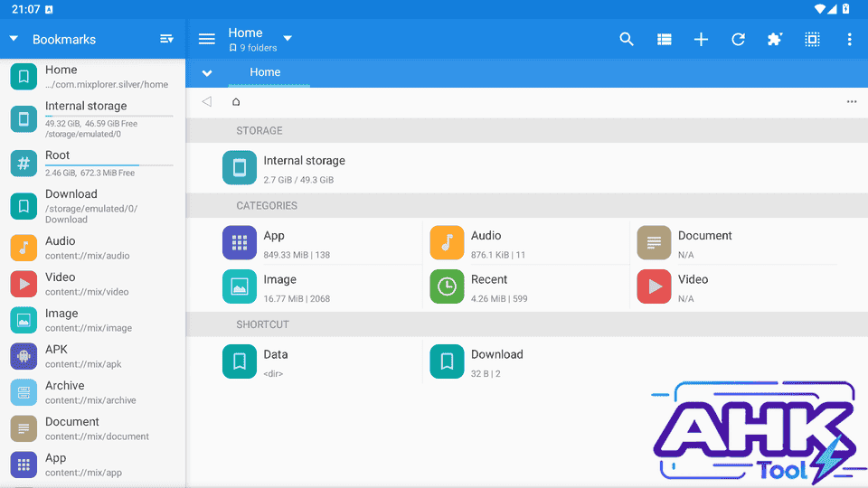Viewport: 868px width, 488px height.
Task: Select Internal storage bookmark in sidebar
Action: (92, 119)
